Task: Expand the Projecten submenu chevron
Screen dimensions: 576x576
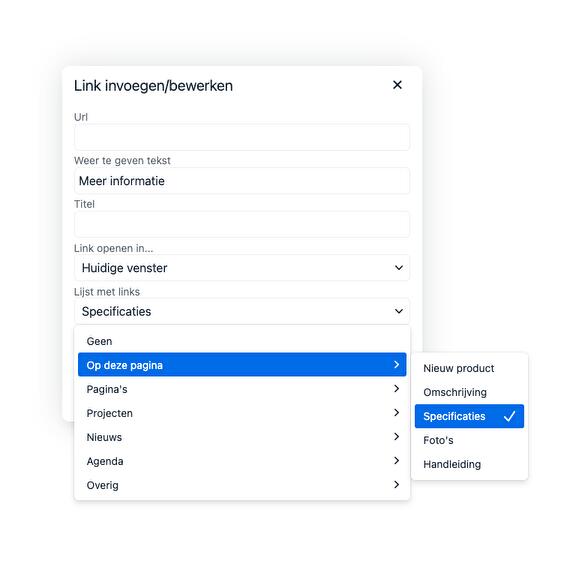Action: (396, 413)
